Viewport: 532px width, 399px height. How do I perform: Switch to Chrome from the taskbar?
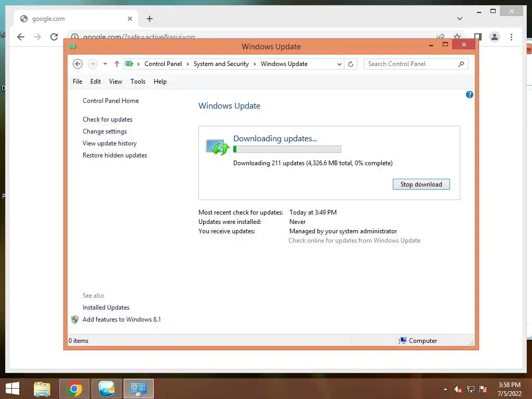pyautogui.click(x=74, y=389)
